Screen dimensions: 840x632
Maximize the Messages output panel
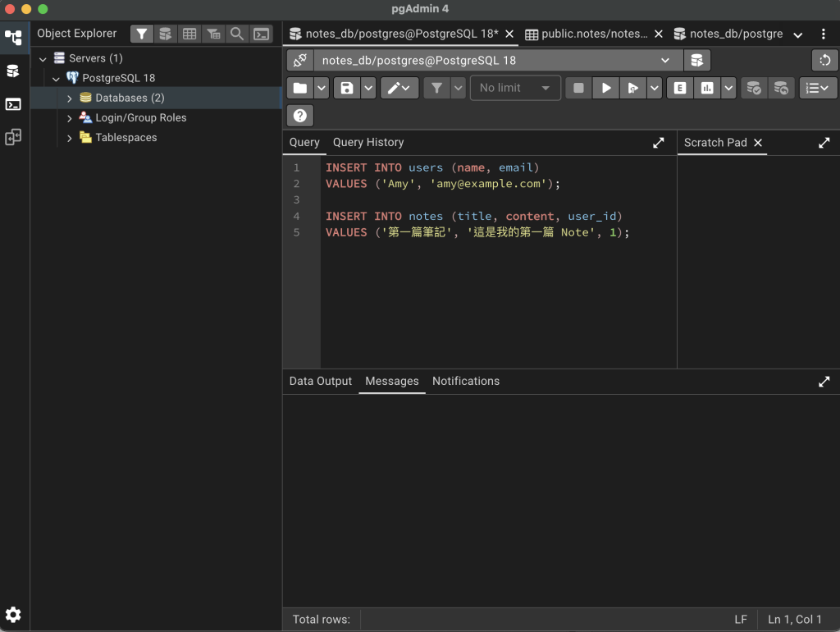[824, 381]
